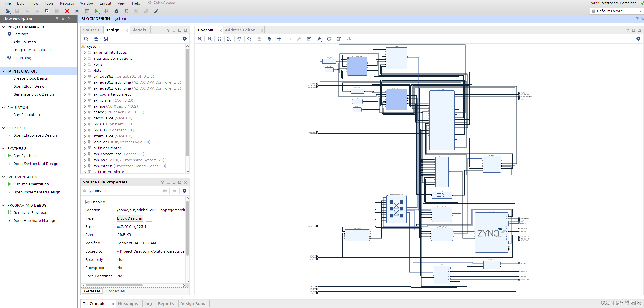The image size is (644, 308).
Task: Click Run Implementation in Flow Navigator
Action: (x=31, y=184)
